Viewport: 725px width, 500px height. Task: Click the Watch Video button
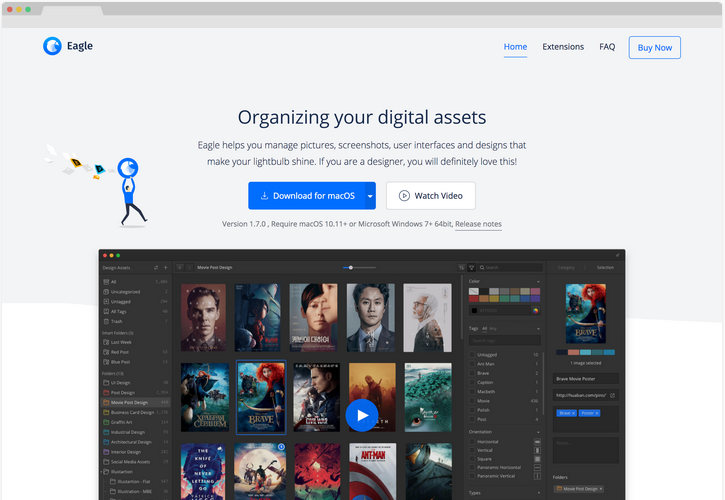point(430,196)
